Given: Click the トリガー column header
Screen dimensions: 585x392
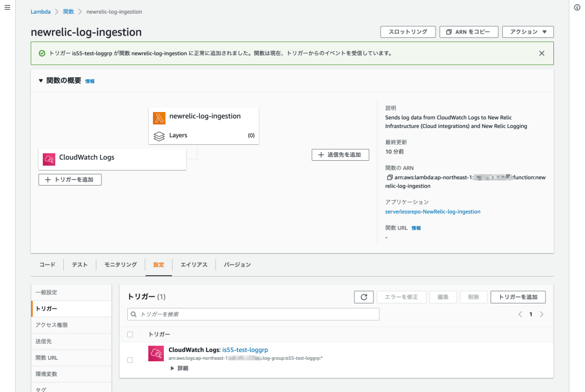Looking at the screenshot, I should pos(159,335).
